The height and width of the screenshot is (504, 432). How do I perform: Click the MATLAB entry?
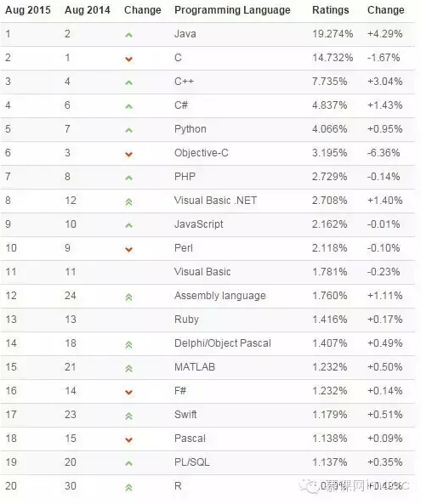195,367
